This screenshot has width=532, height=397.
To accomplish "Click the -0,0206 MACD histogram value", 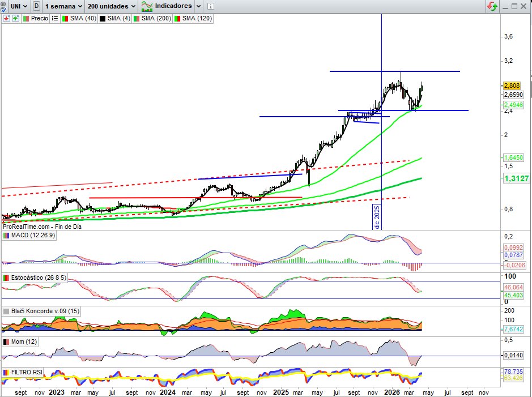I will [514, 265].
